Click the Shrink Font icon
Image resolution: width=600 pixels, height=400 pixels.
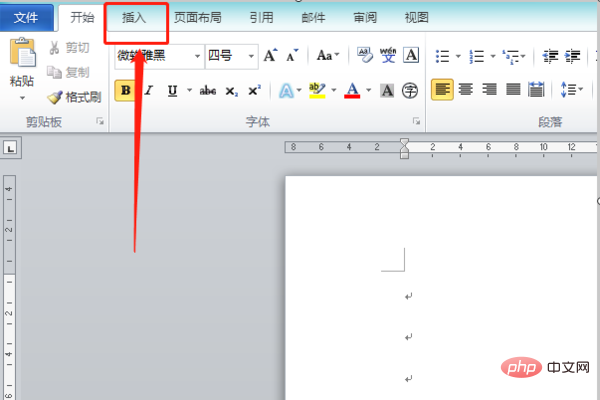pyautogui.click(x=291, y=56)
